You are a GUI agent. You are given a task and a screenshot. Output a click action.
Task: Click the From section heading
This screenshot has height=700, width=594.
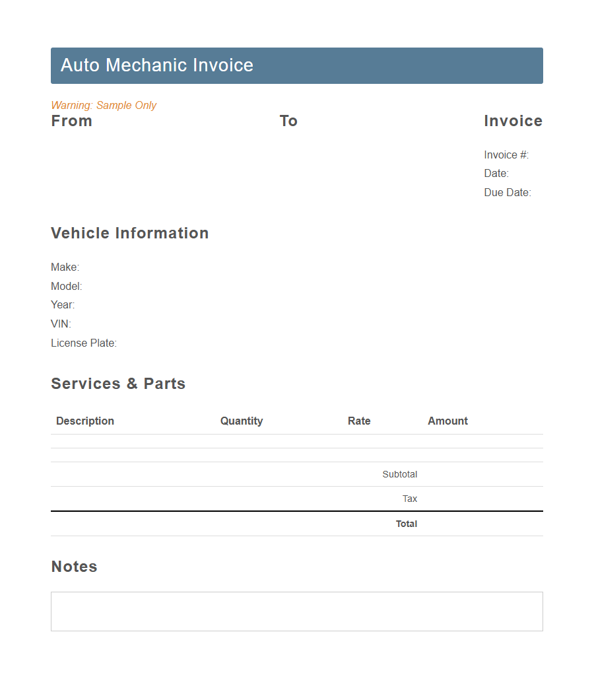[x=71, y=121]
